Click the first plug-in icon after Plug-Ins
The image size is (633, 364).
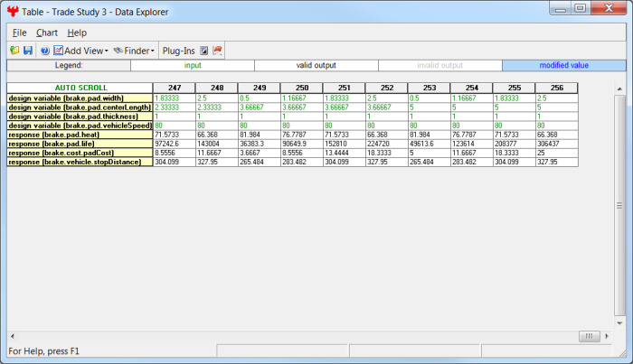point(204,51)
